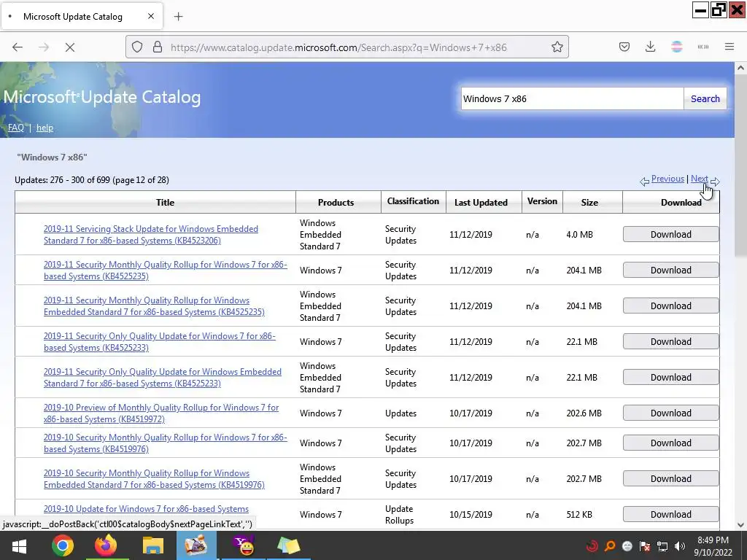Open File Explorer from the taskbar
Image resolution: width=747 pixels, height=560 pixels.
pyautogui.click(x=152, y=545)
